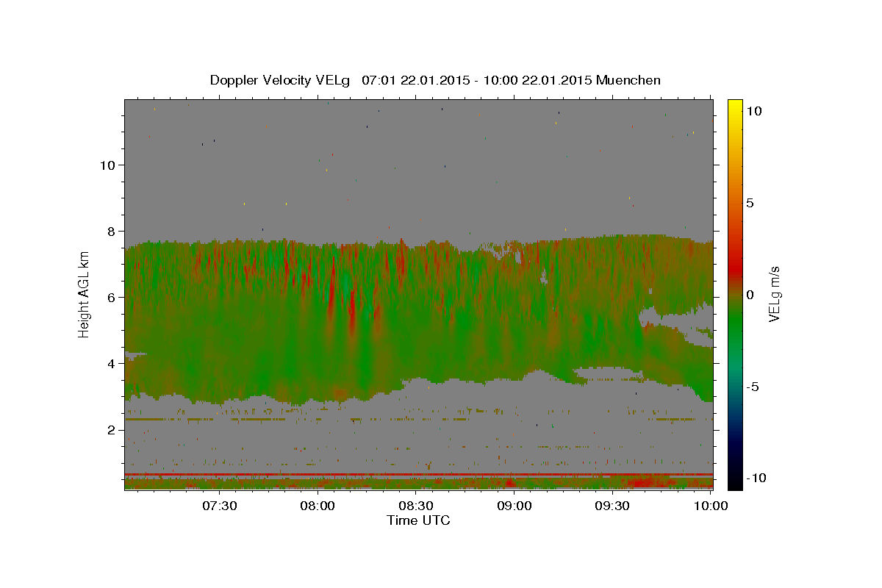Screen dimensions: 882x588
Task: Click the '07:30' time tick label
Action: pyautogui.click(x=219, y=506)
